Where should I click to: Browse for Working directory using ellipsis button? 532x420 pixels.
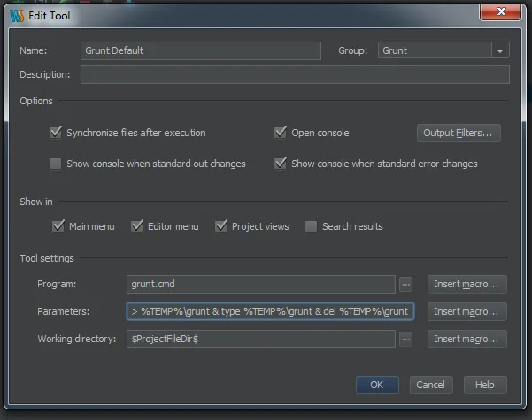pyautogui.click(x=405, y=339)
